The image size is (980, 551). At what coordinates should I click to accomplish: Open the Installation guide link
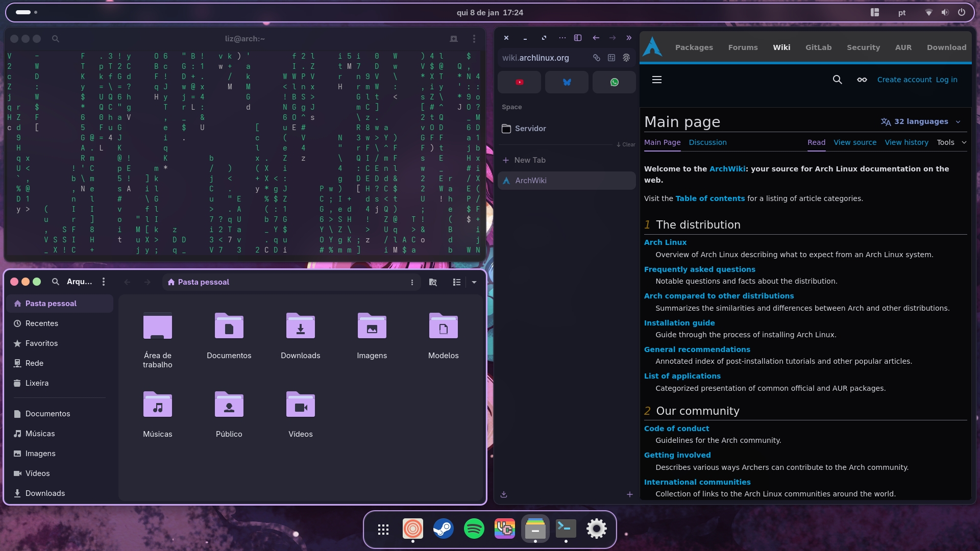[679, 323]
